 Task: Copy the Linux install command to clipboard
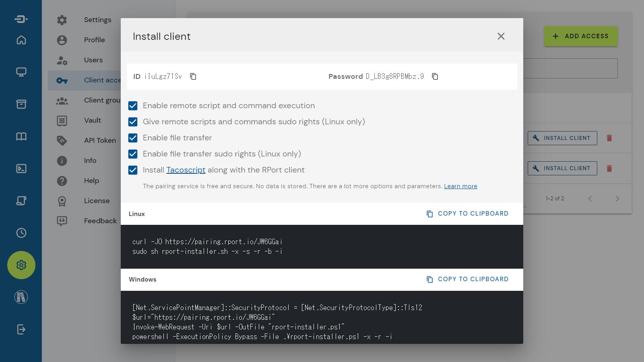(x=467, y=214)
